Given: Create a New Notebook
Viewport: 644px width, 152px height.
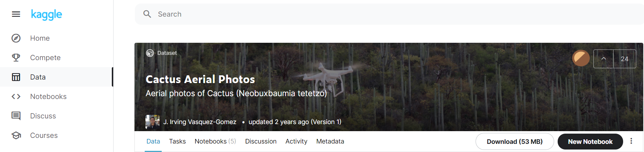Looking at the screenshot, I should (590, 142).
